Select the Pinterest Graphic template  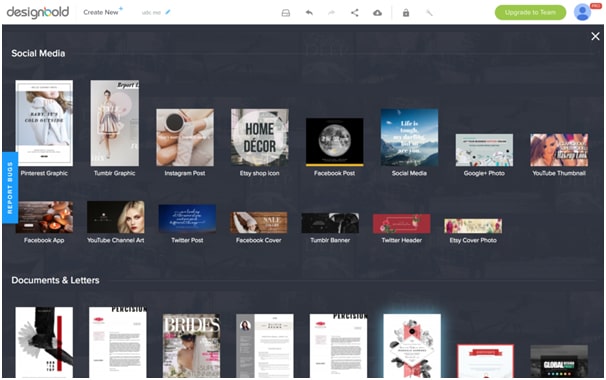coord(44,123)
